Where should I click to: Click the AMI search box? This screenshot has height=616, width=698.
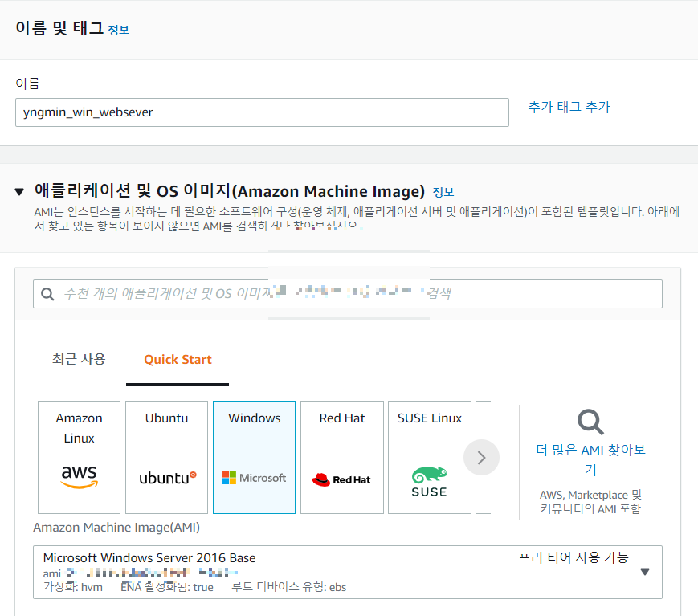click(x=348, y=294)
